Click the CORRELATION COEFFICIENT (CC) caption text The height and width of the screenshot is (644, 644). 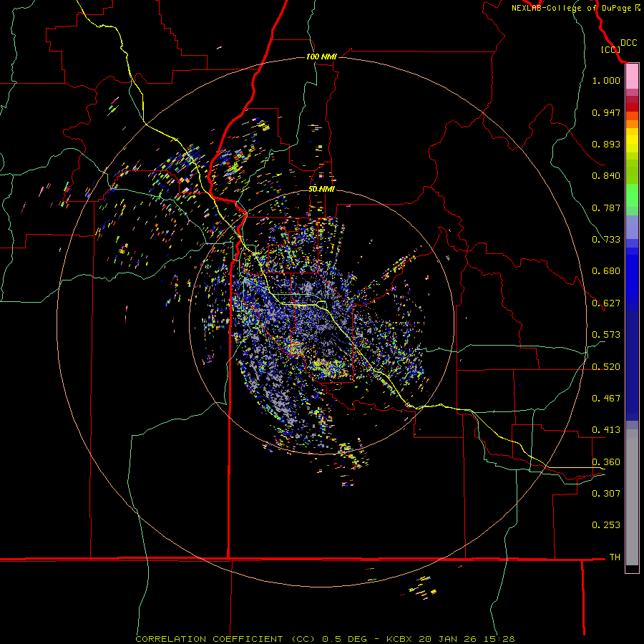pos(225,639)
